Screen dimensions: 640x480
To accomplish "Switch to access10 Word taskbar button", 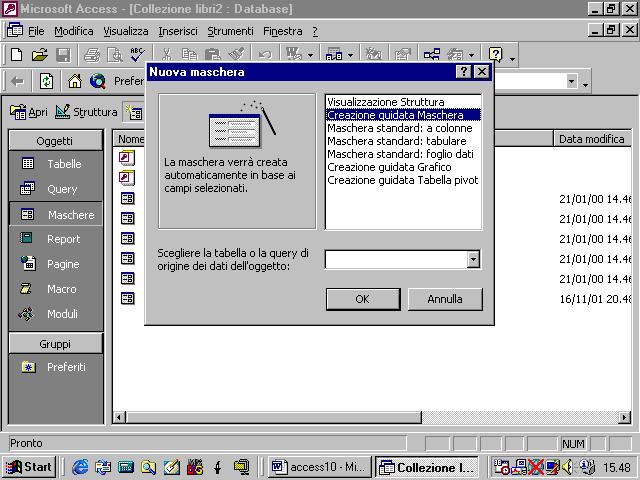I will [320, 467].
